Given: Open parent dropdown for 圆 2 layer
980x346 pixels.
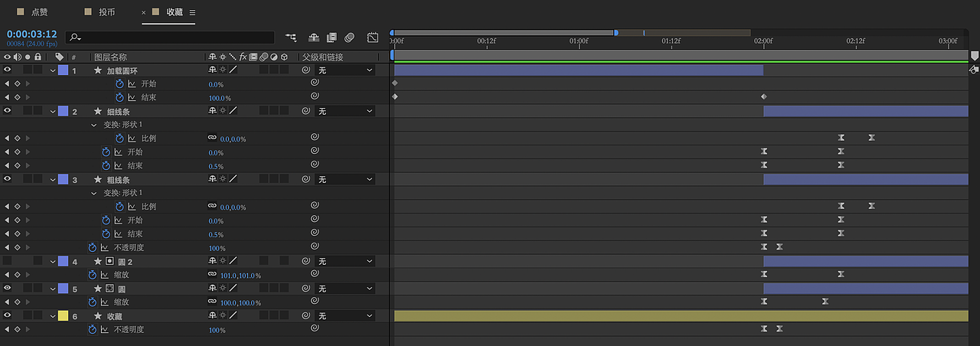Looking at the screenshot, I should click(346, 261).
